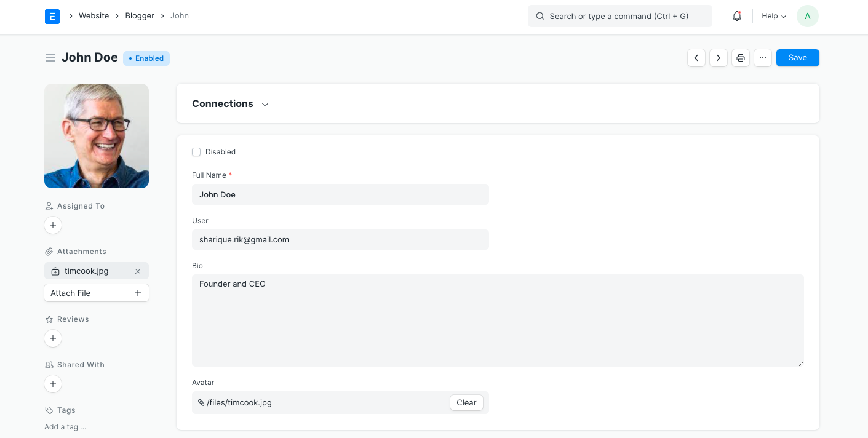Image resolution: width=868 pixels, height=438 pixels.
Task: Check the Disabled checkbox
Action: tap(196, 152)
